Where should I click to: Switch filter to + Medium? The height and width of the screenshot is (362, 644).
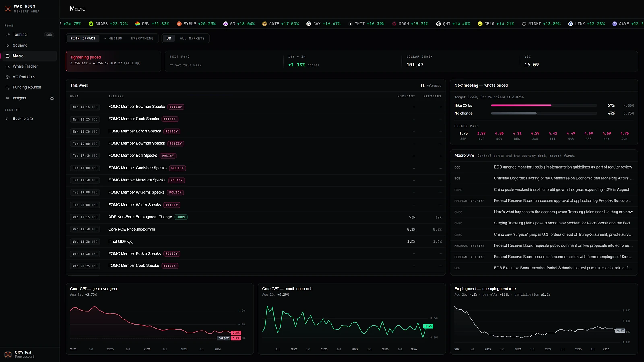click(x=113, y=39)
